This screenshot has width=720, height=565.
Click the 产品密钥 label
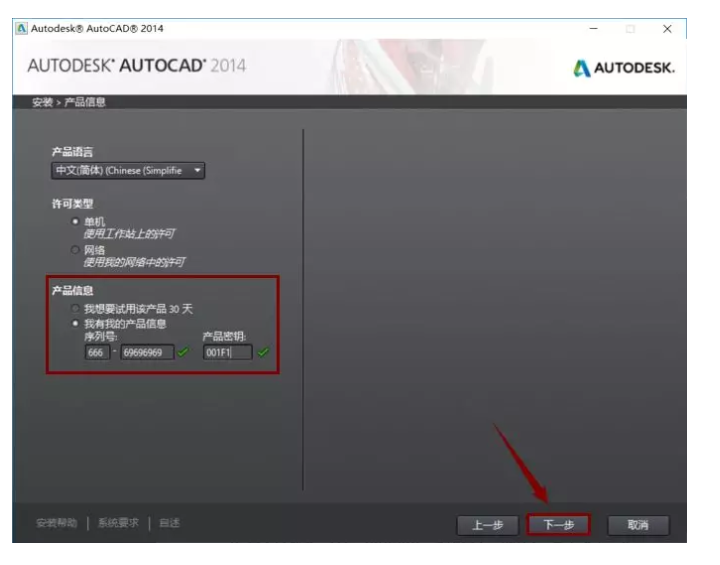[x=224, y=337]
